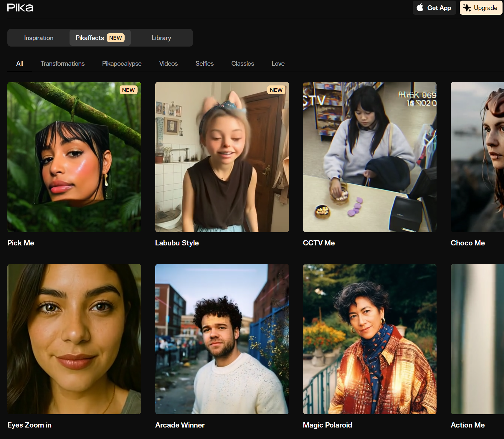Filter by Pikapocalypse category
504x439 pixels.
pyautogui.click(x=122, y=63)
